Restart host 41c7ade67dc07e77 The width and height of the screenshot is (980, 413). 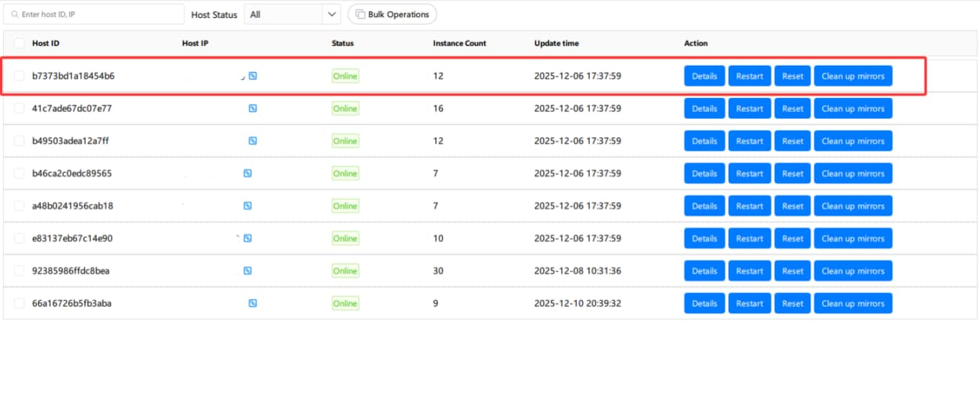click(x=750, y=108)
